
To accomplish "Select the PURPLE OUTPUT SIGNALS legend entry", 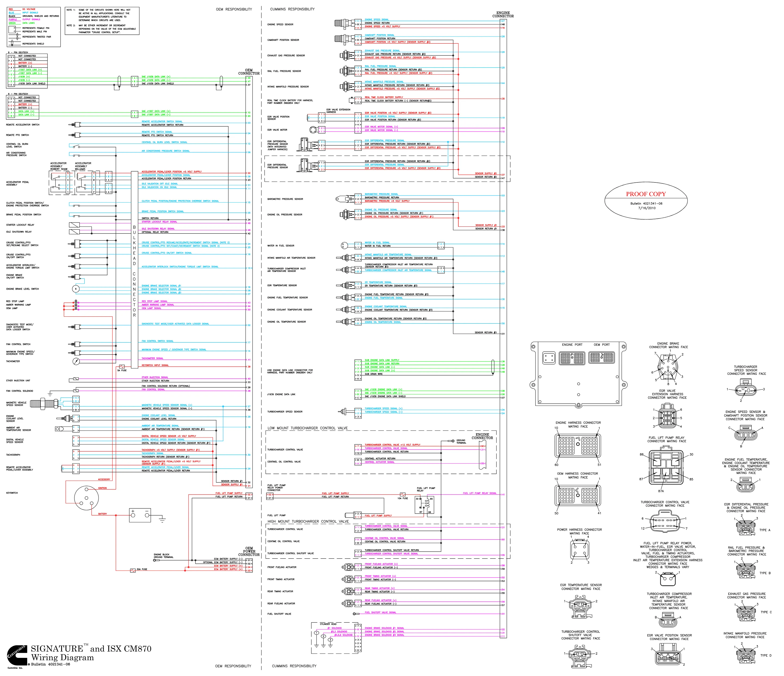I will 24,20.
